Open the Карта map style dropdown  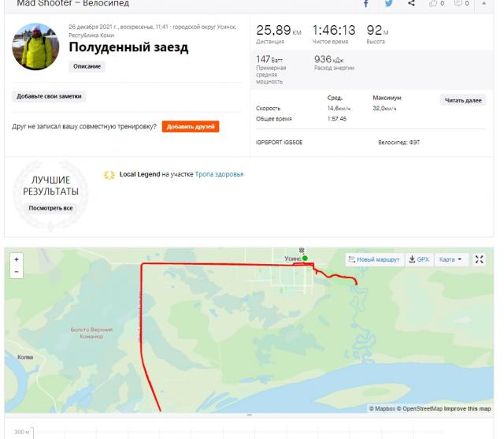[x=450, y=259]
